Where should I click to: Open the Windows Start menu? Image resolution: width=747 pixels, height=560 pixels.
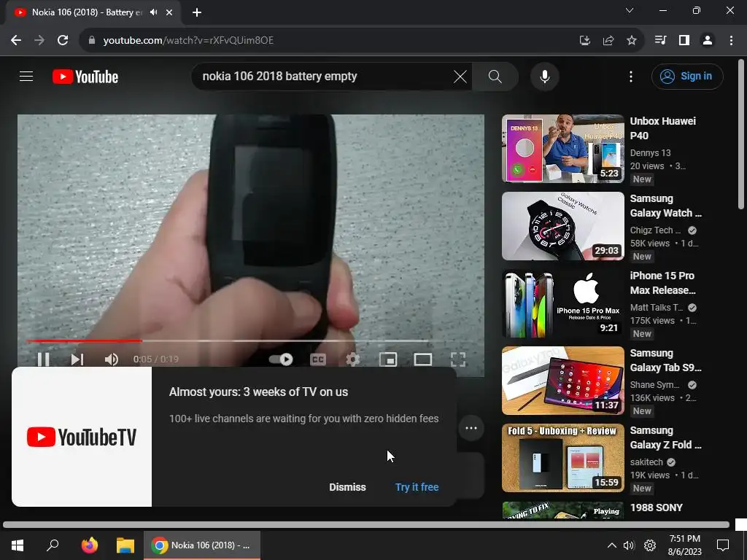point(18,545)
